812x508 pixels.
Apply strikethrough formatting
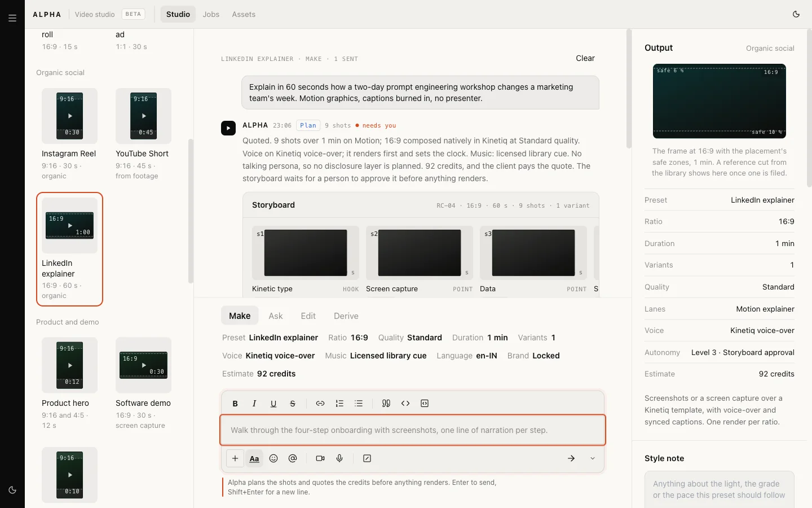pyautogui.click(x=293, y=404)
